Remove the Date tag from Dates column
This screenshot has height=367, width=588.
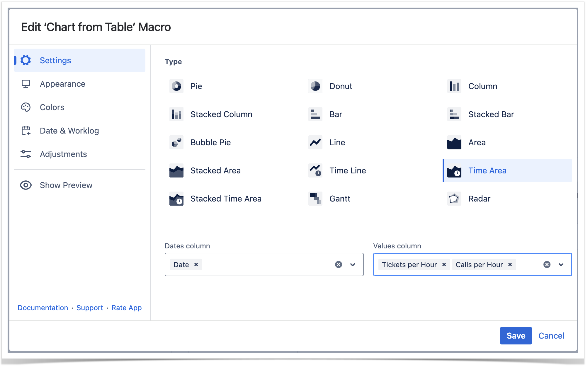pyautogui.click(x=196, y=264)
